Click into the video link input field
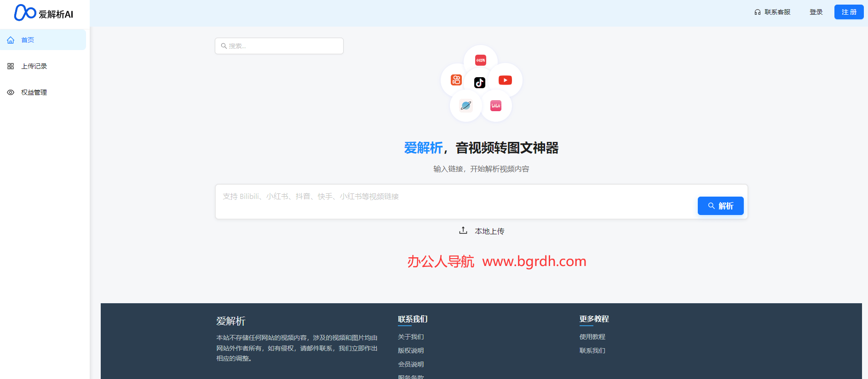This screenshot has height=379, width=868. click(x=455, y=201)
